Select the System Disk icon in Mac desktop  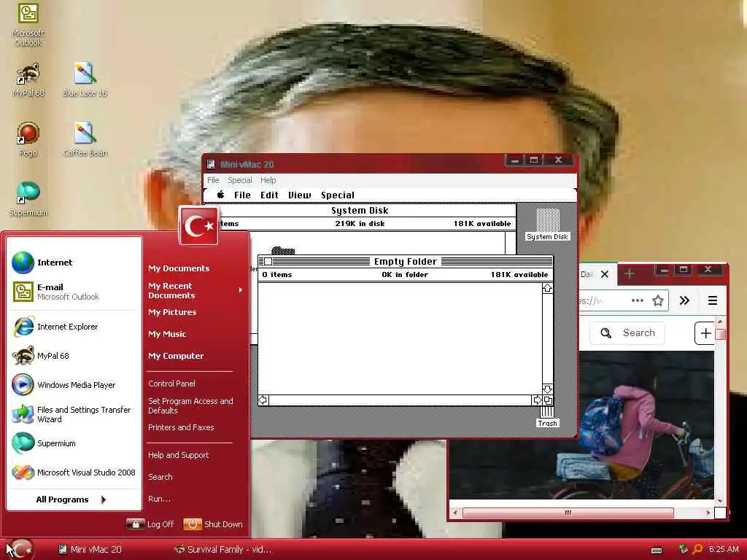pos(547,225)
